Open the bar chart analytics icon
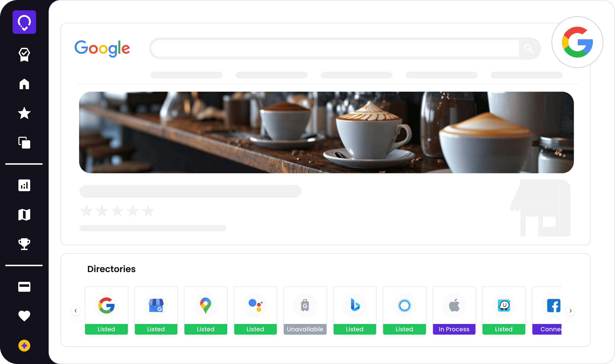The height and width of the screenshot is (364, 615). click(24, 185)
